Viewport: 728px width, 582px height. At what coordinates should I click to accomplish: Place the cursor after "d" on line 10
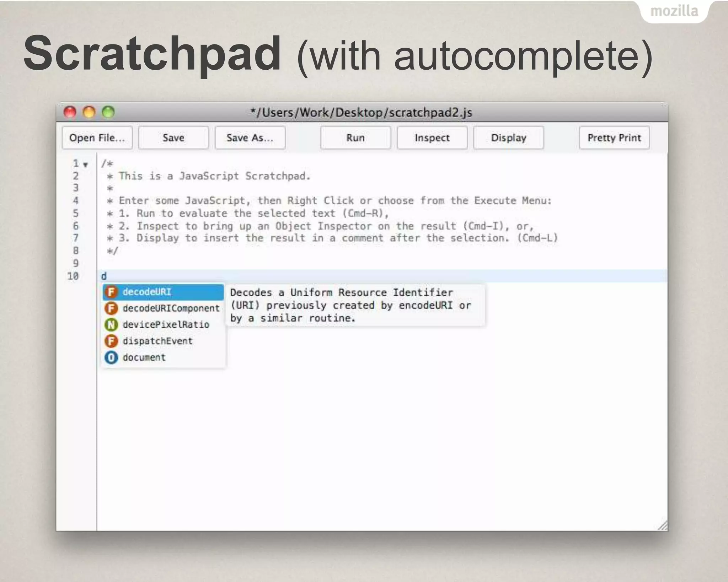tap(108, 276)
